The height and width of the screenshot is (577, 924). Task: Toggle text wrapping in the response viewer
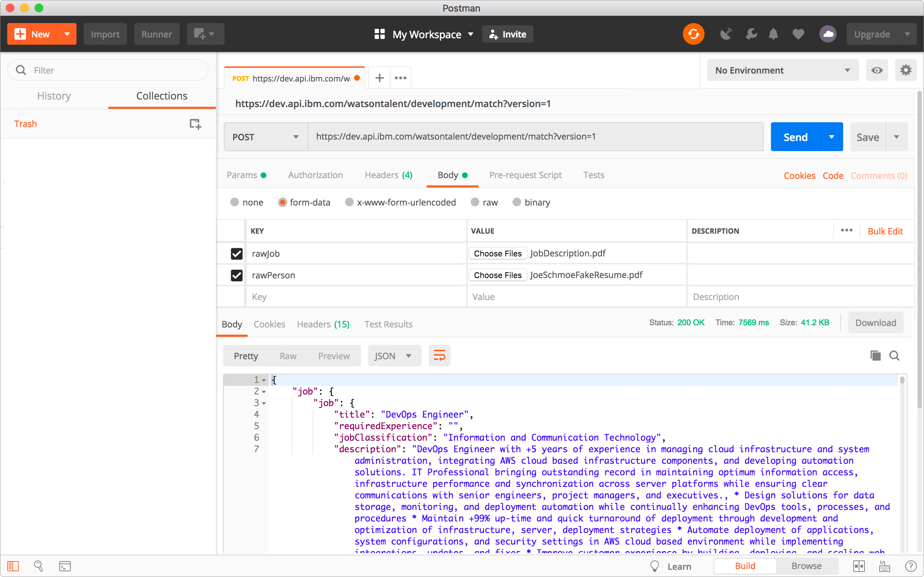tap(440, 355)
